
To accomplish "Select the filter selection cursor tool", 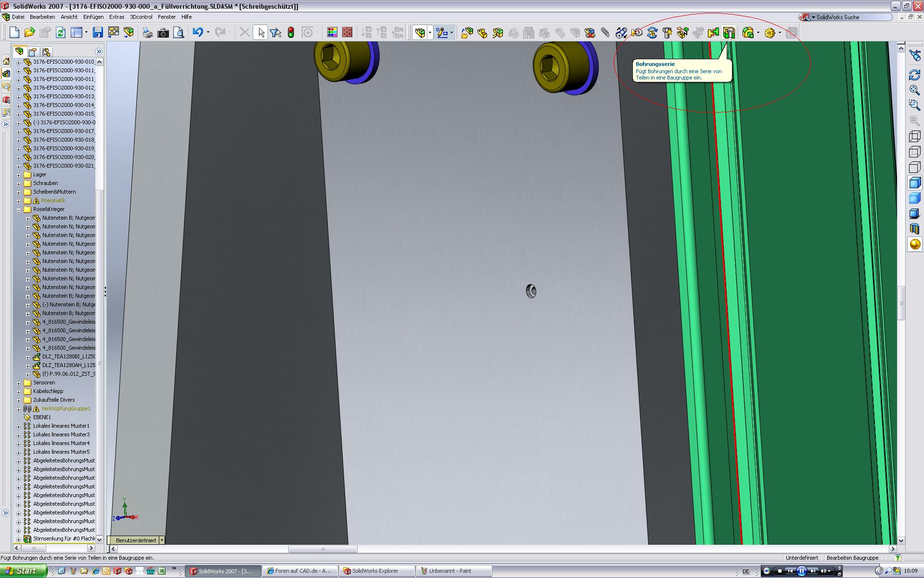I will (276, 33).
